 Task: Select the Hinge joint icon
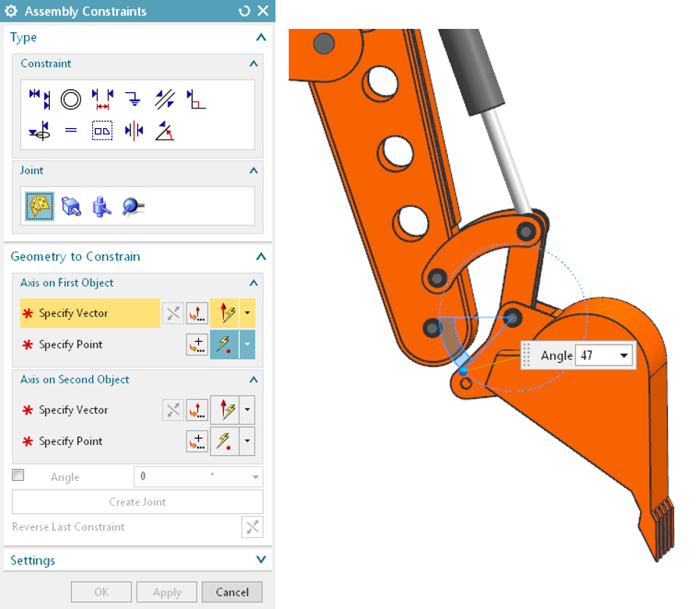(39, 206)
